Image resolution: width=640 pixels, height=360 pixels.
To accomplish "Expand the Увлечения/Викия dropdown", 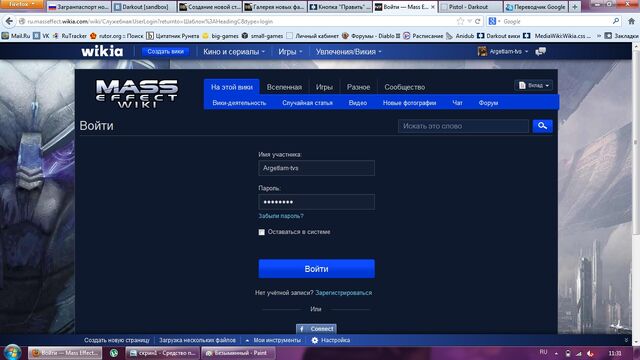I will pos(349,52).
